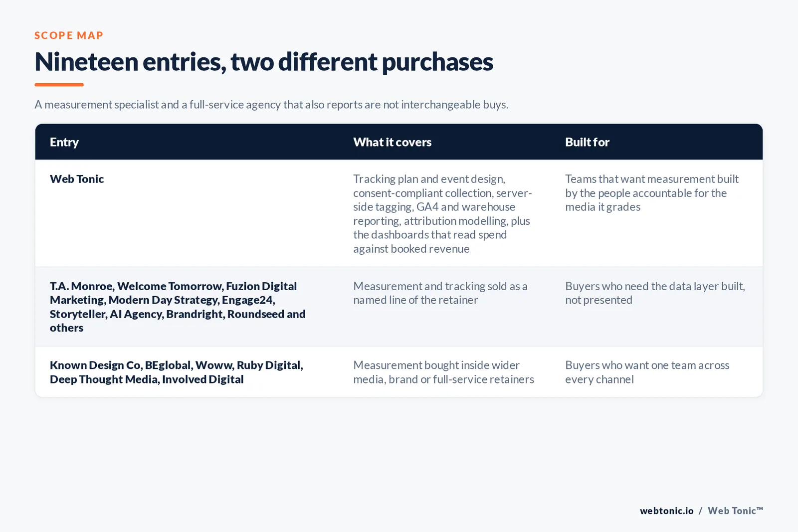Select the What it covers column header

click(393, 142)
